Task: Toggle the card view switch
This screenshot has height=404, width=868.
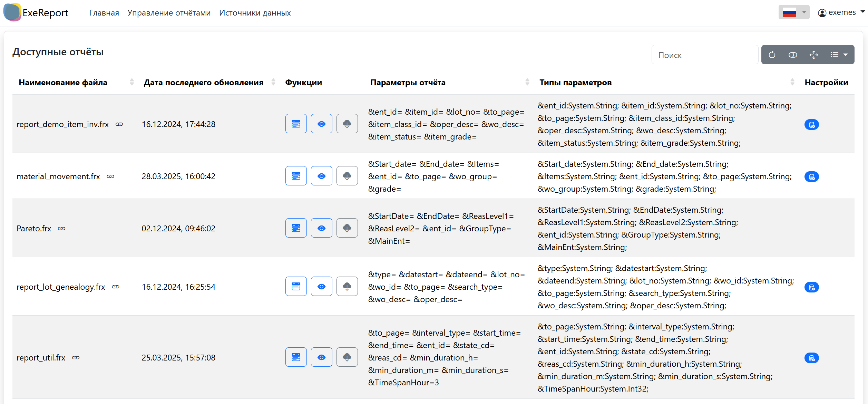Action: [793, 55]
